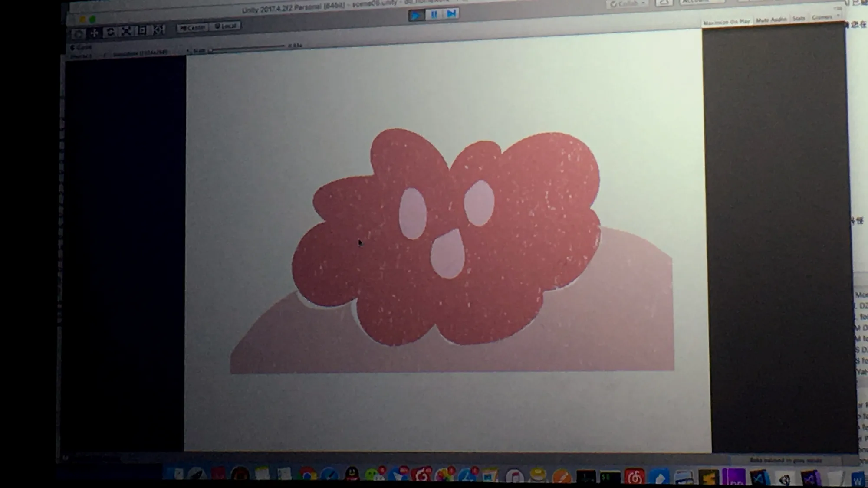
Task: Select the Hand tool in Unity toolbar
Action: click(x=79, y=34)
